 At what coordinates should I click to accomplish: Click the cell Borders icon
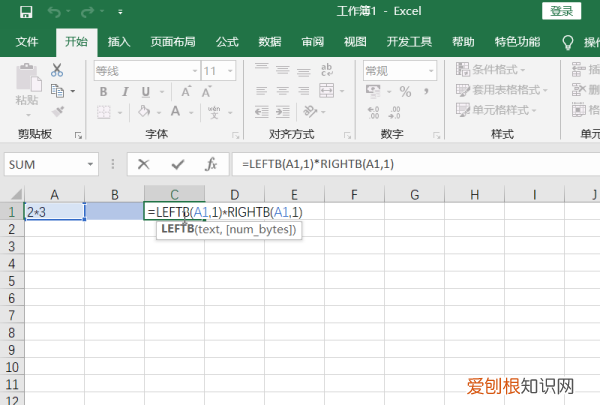pyautogui.click(x=104, y=112)
